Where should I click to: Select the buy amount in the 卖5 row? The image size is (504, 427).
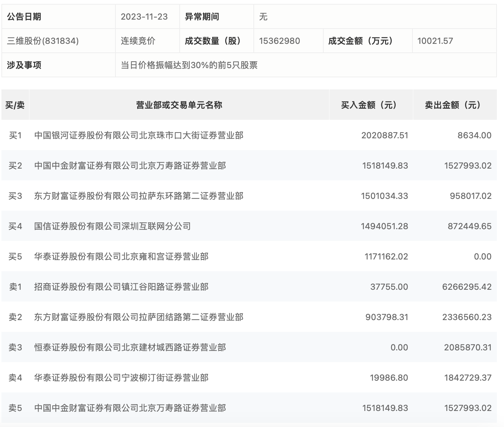[x=385, y=408]
